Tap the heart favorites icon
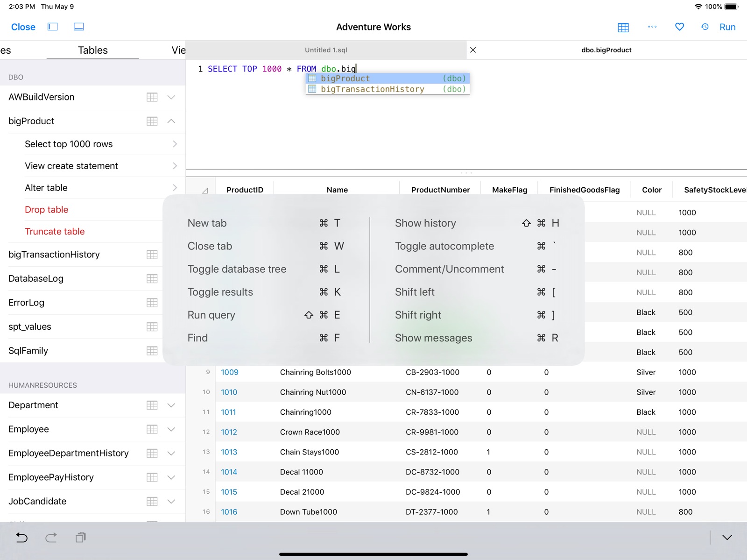This screenshot has height=560, width=747. click(x=680, y=27)
